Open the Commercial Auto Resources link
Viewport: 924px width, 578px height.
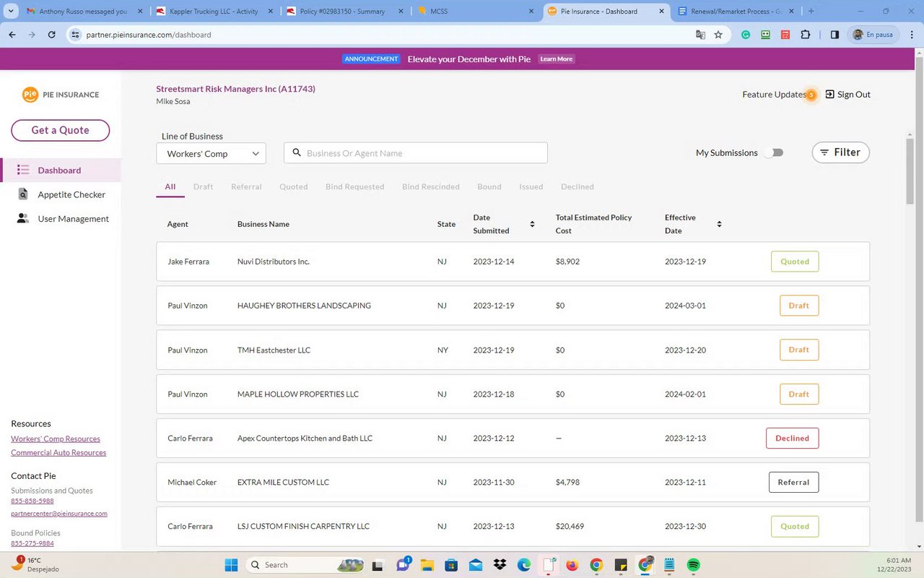click(58, 452)
